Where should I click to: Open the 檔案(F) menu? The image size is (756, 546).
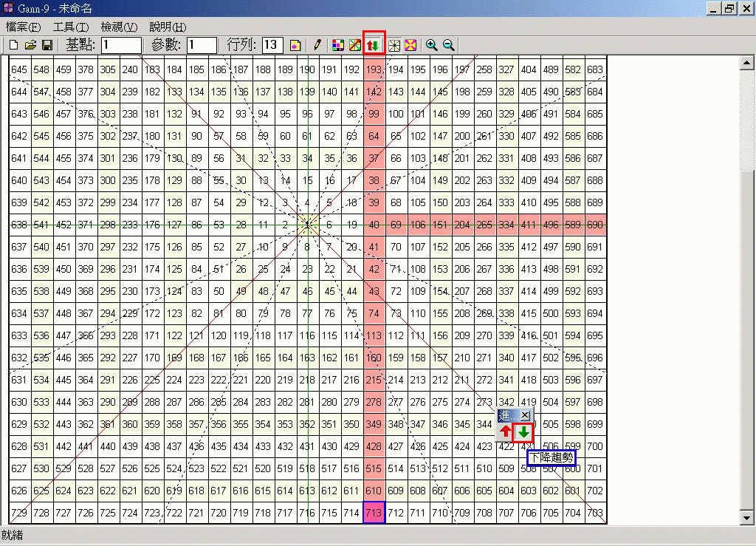(23, 27)
